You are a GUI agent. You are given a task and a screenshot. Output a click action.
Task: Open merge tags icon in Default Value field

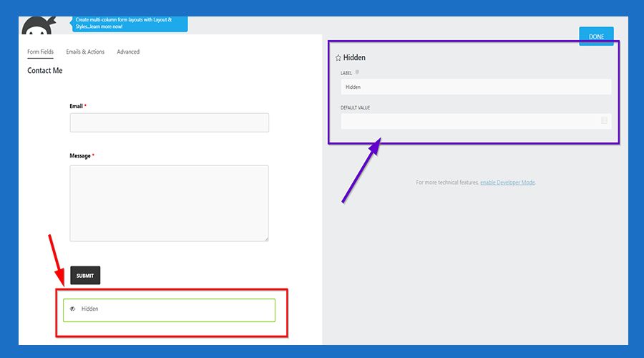(x=604, y=121)
